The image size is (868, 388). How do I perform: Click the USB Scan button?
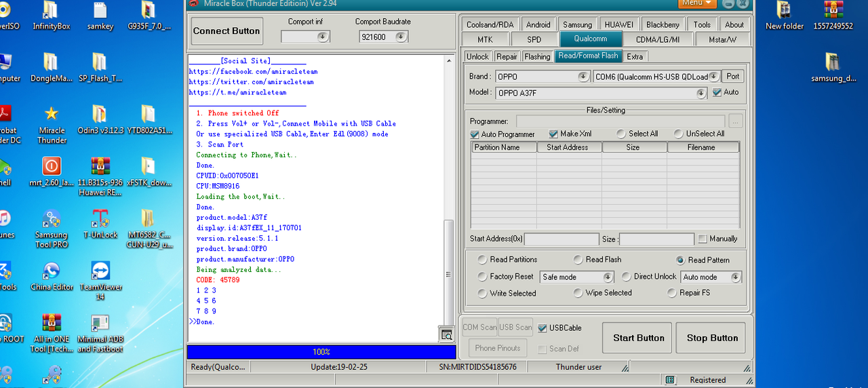pyautogui.click(x=515, y=327)
